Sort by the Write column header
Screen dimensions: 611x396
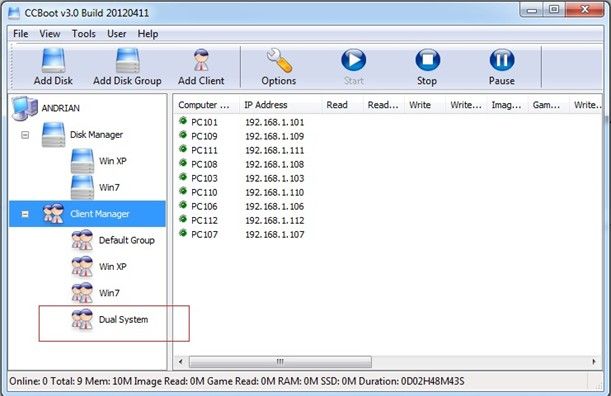[424, 105]
